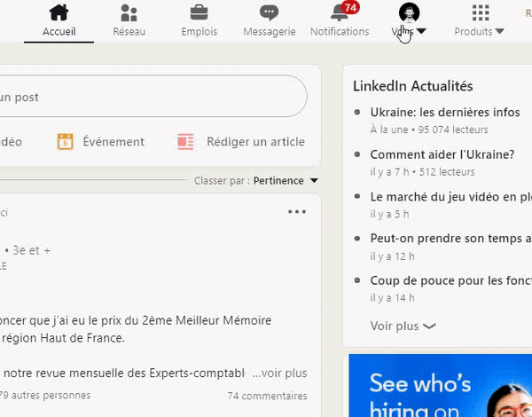Click the Événement button label
532x417 pixels.
113,142
